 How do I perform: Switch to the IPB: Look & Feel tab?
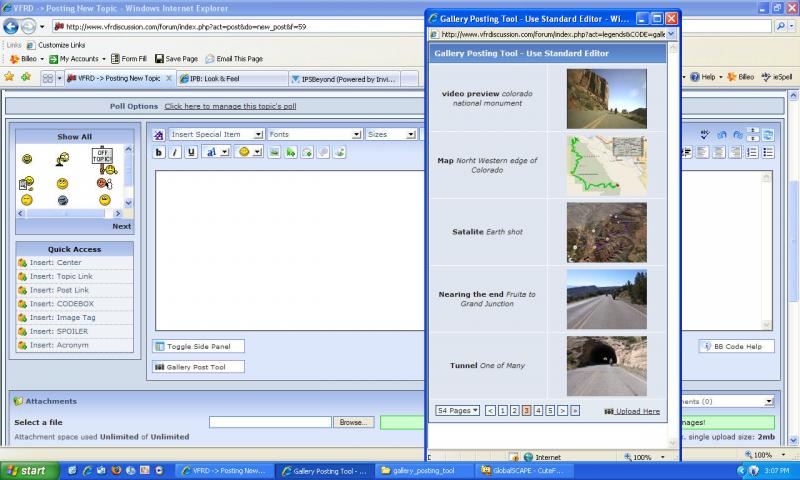click(x=232, y=79)
